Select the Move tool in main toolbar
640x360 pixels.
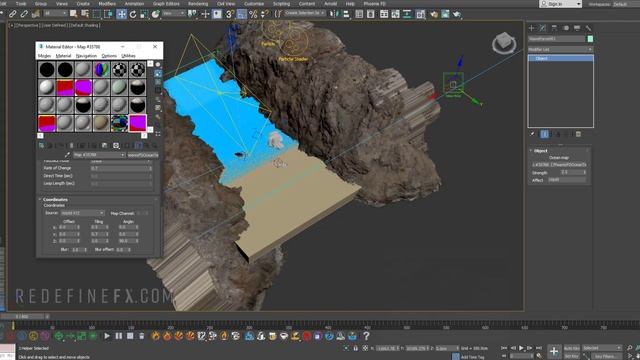click(122, 14)
